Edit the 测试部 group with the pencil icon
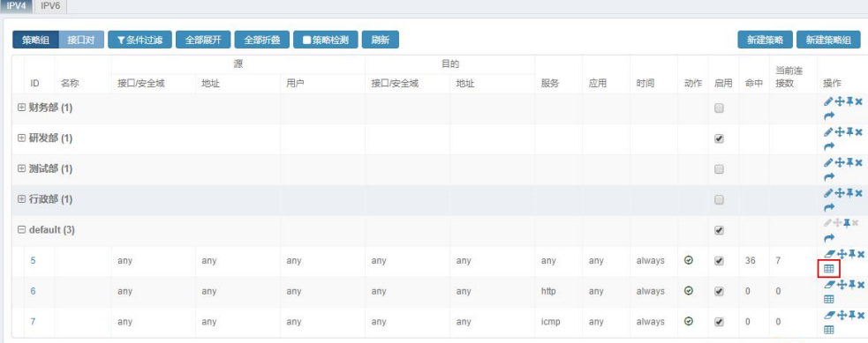This screenshot has height=343, width=868. [x=828, y=162]
